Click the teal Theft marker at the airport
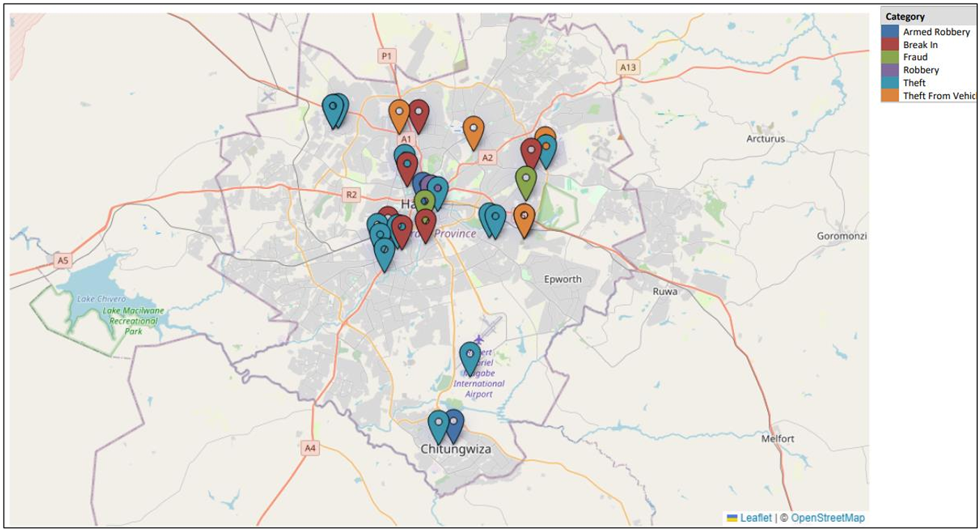 [470, 357]
